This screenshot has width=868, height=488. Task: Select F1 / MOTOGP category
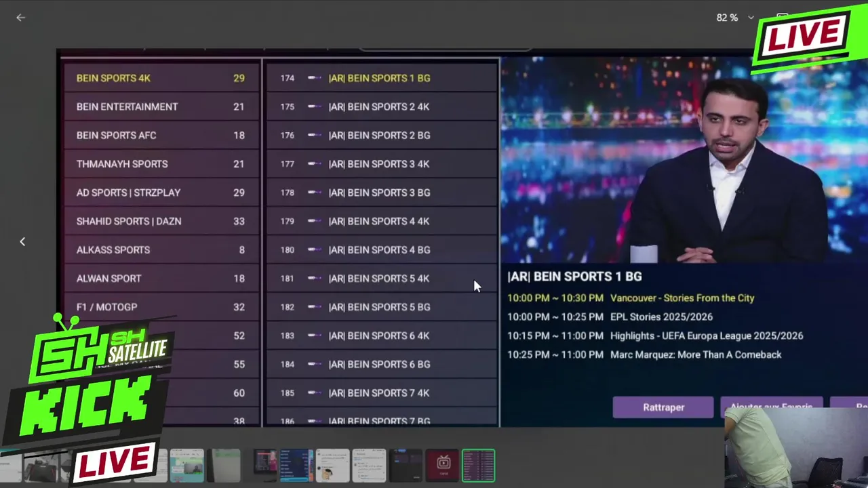point(161,307)
